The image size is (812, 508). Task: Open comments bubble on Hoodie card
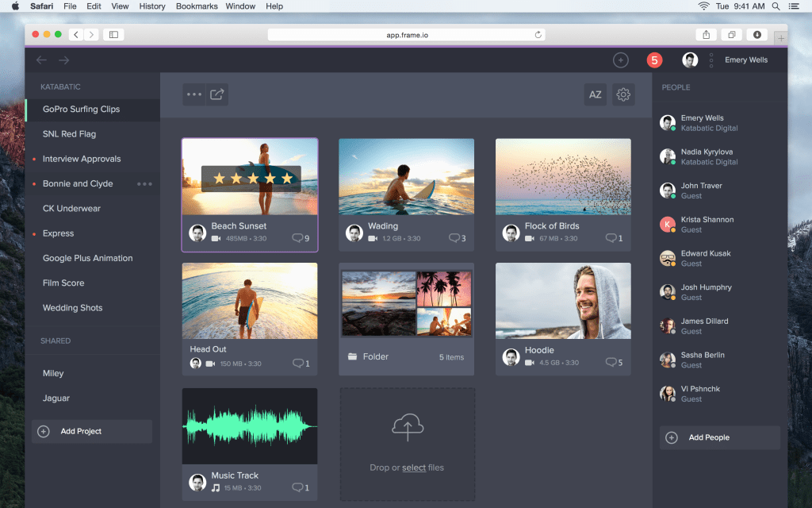pos(615,362)
